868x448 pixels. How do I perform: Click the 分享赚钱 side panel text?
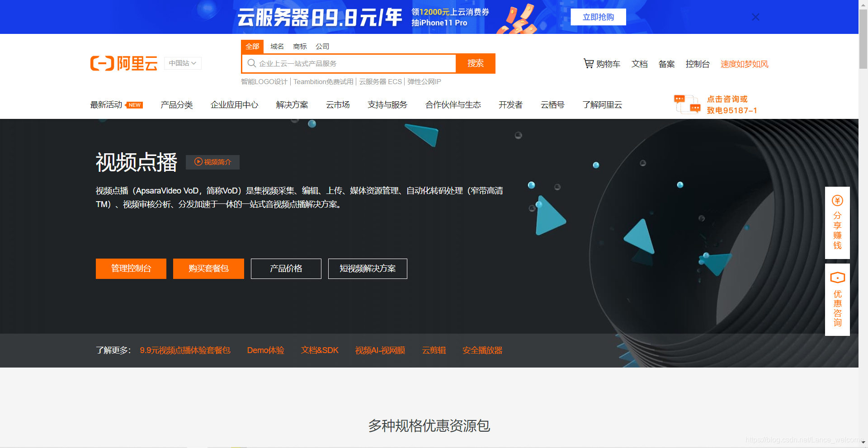point(837,231)
